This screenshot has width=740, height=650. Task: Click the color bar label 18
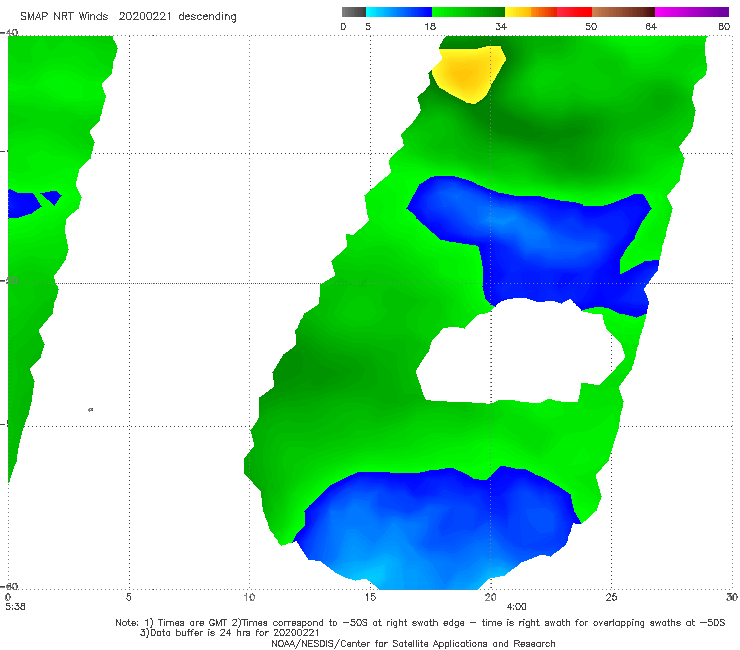click(430, 26)
